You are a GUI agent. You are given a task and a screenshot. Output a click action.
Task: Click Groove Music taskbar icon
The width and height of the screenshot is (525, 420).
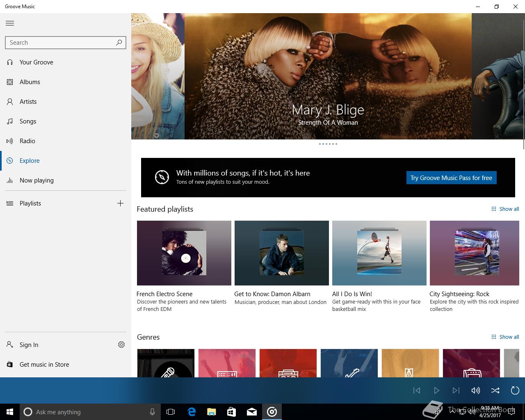tap(272, 412)
